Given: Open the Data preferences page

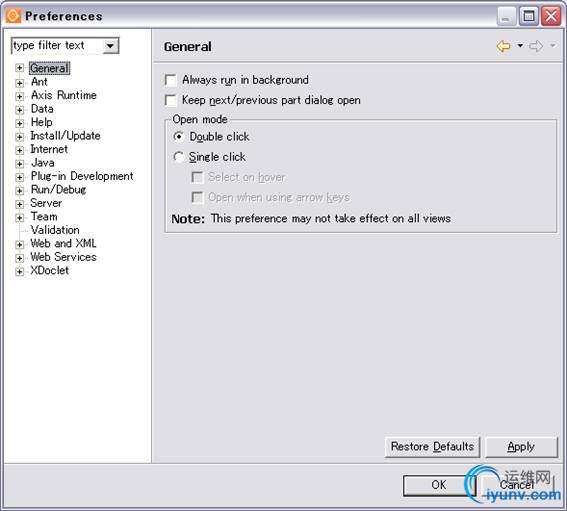Looking at the screenshot, I should 42,108.
